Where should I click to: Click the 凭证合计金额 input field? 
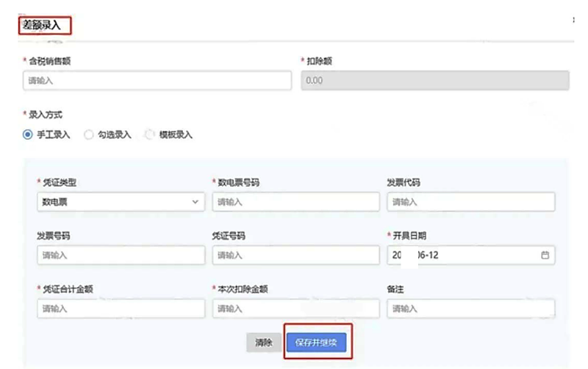tap(121, 309)
